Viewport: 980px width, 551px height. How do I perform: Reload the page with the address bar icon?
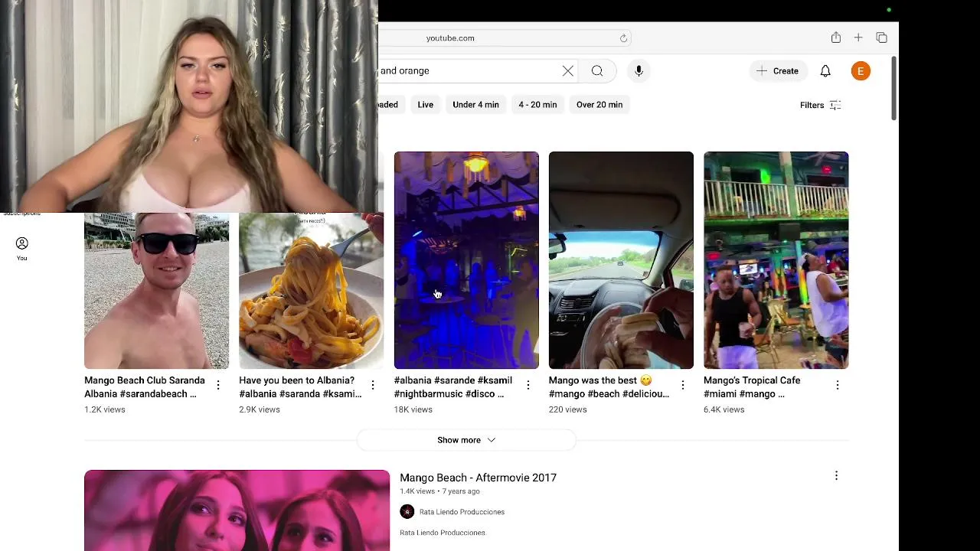(623, 37)
